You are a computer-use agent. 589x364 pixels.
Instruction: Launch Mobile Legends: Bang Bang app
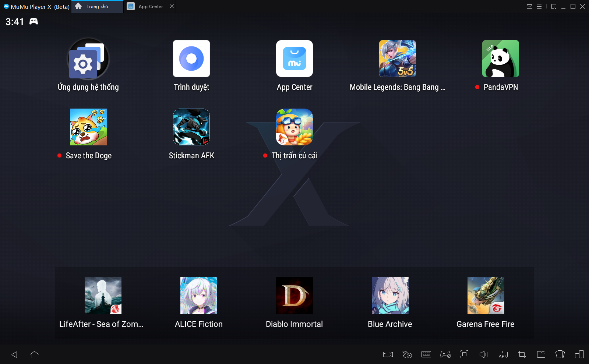[397, 59]
